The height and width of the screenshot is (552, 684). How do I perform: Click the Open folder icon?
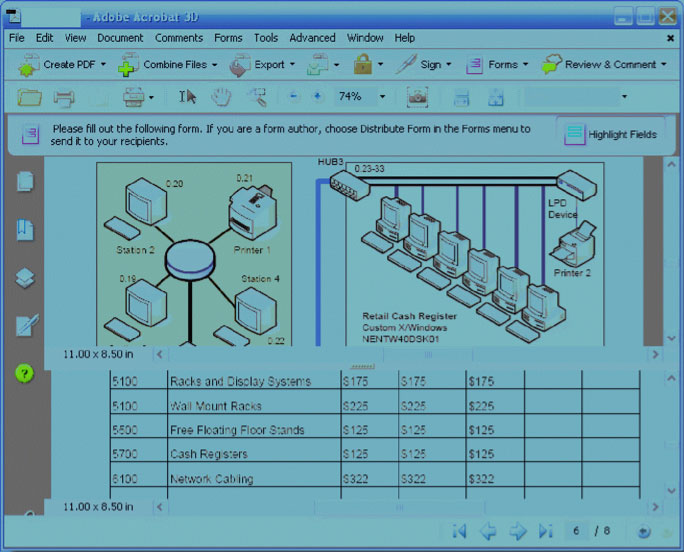(30, 97)
